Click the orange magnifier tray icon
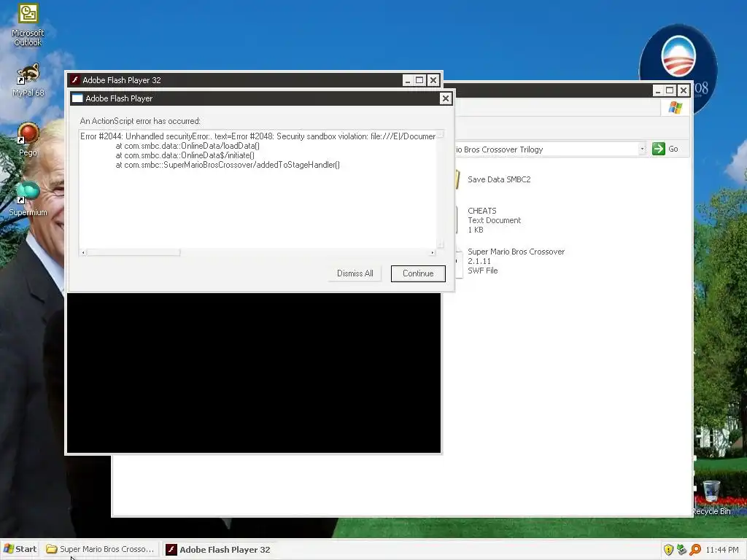The height and width of the screenshot is (560, 747). pos(695,550)
